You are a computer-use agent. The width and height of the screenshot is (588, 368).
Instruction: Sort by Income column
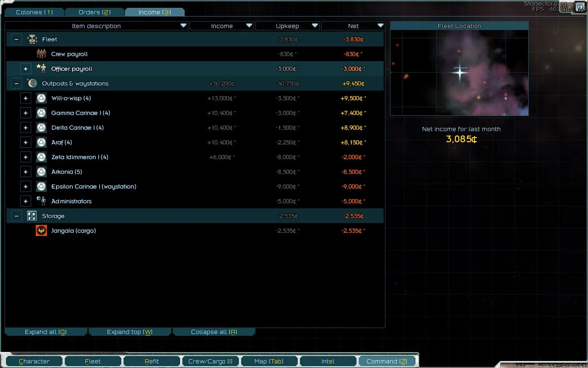222,26
